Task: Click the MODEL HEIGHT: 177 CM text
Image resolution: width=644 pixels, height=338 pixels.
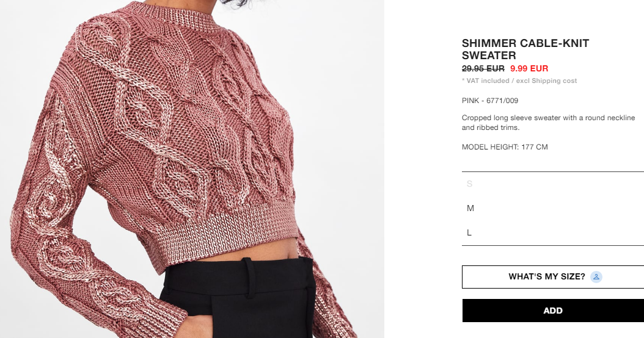Action: 505,147
